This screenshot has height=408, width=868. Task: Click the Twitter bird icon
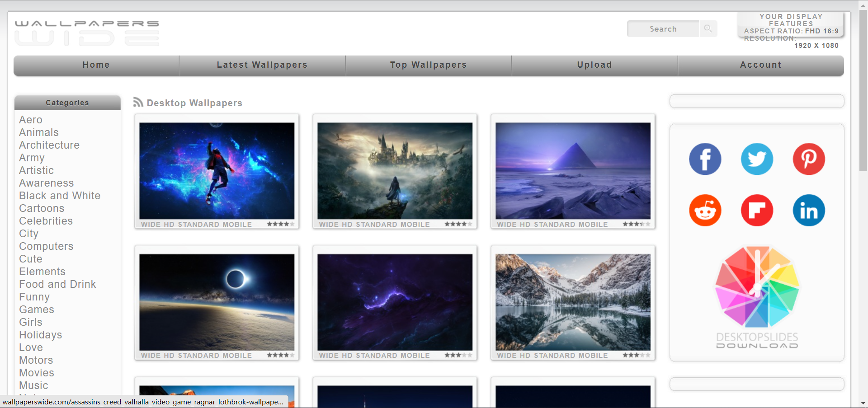tap(757, 159)
